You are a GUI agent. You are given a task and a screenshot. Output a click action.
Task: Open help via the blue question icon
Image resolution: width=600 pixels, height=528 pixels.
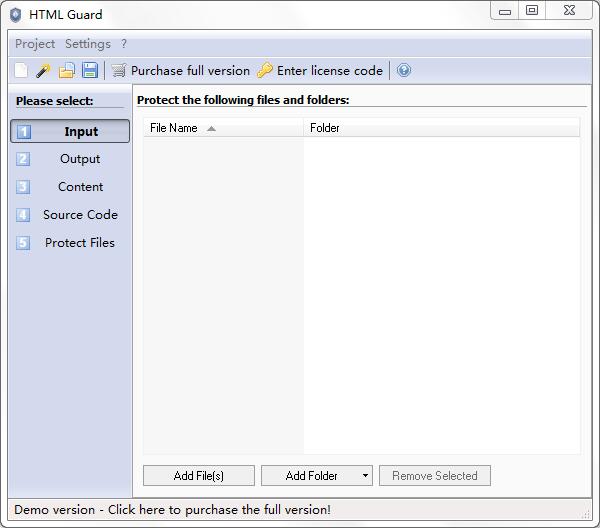click(x=404, y=70)
